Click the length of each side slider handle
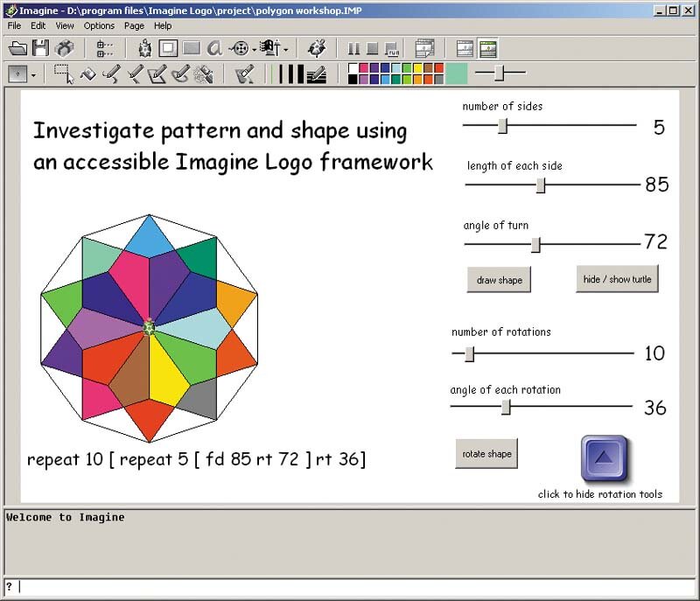This screenshot has height=601, width=700. [541, 185]
